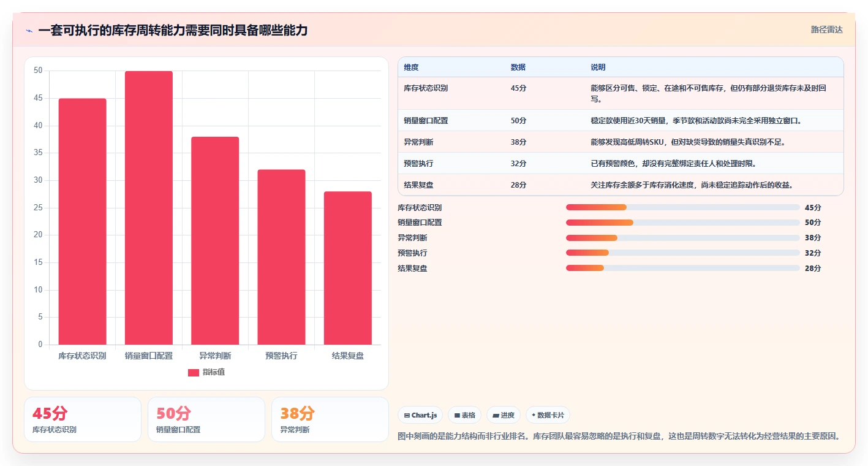Click the 结果复盘 progress bar
Viewport: 868px width, 466px height.
click(x=683, y=268)
